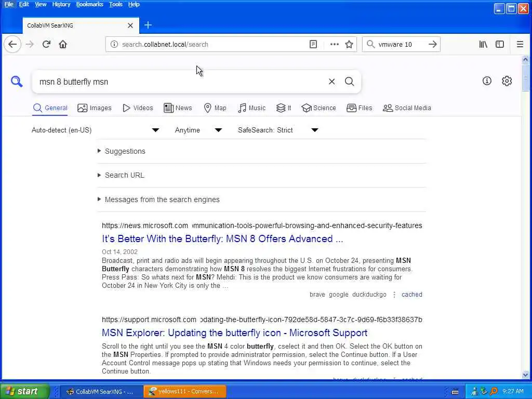Click the SearXNG blue magnifier logo
The height and width of the screenshot is (399, 532).
pos(17,82)
